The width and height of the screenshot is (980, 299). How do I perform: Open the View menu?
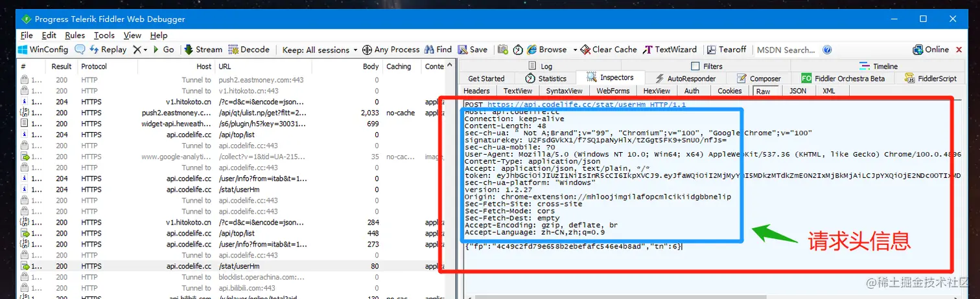[132, 36]
